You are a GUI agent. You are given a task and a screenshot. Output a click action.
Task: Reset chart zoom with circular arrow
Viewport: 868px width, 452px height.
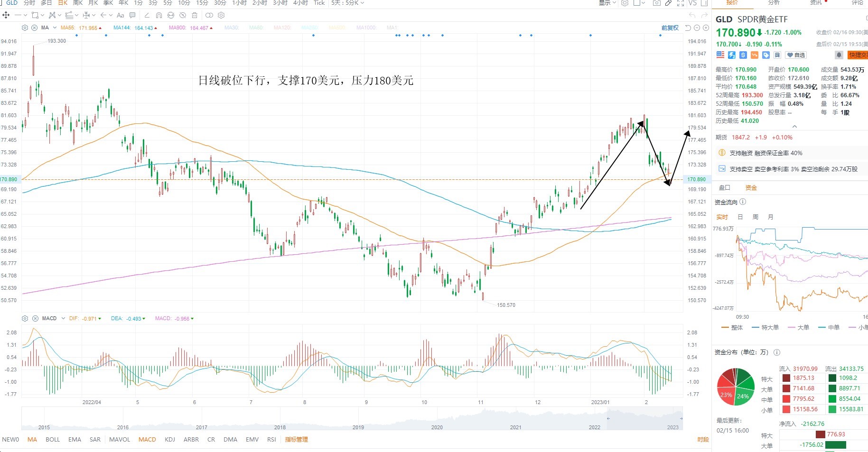[688, 28]
